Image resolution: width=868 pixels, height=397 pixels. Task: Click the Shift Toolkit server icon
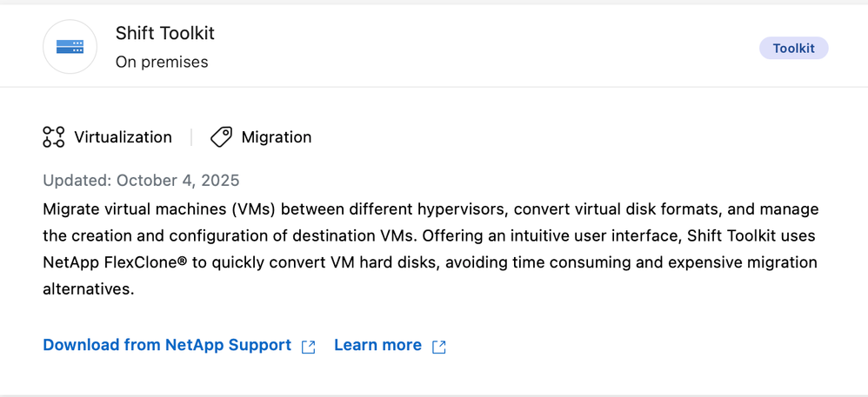click(x=70, y=47)
